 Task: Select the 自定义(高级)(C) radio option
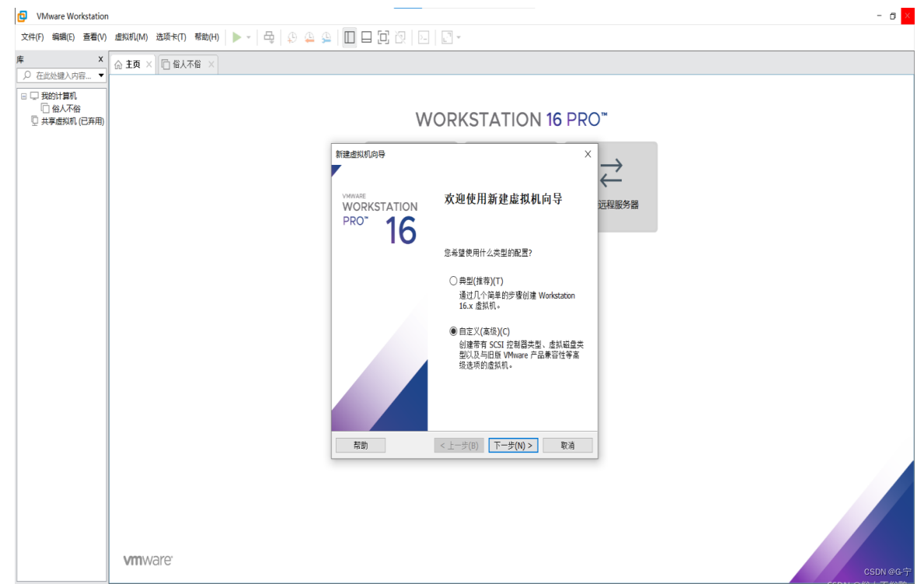point(453,331)
